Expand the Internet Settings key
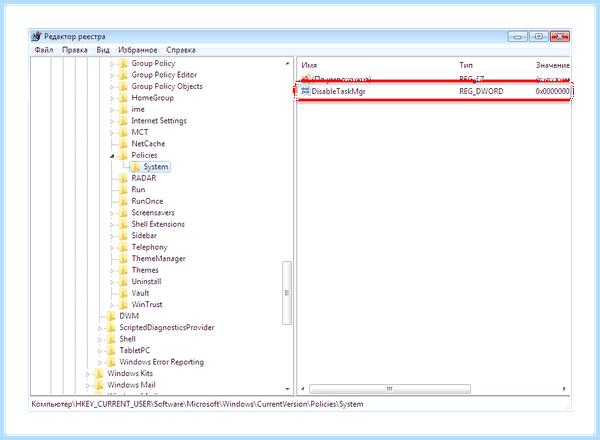This screenshot has height=440, width=600. coord(112,122)
